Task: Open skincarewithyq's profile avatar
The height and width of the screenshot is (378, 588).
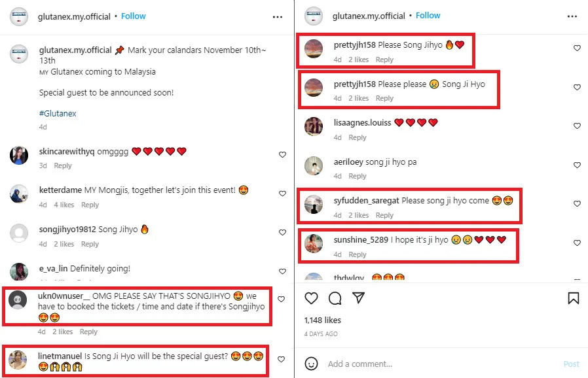Action: tap(20, 156)
